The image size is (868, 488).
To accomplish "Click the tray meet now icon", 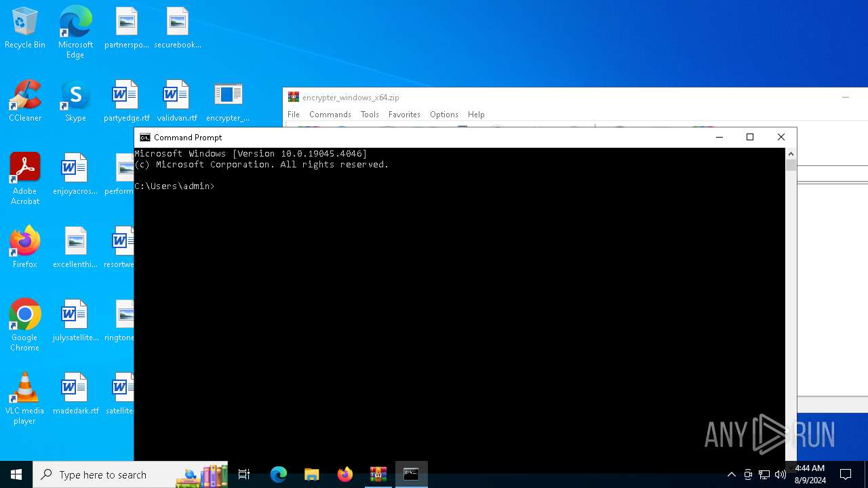I will [x=748, y=474].
